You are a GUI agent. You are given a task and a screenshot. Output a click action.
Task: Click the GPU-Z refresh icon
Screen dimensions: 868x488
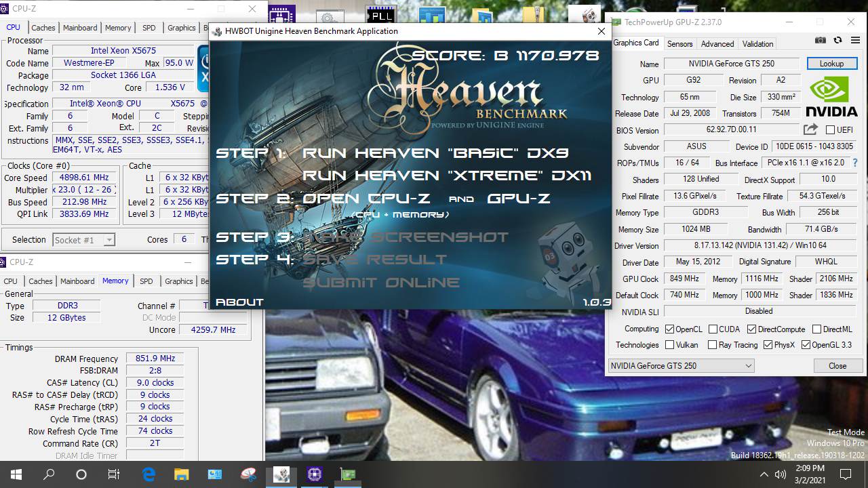837,41
